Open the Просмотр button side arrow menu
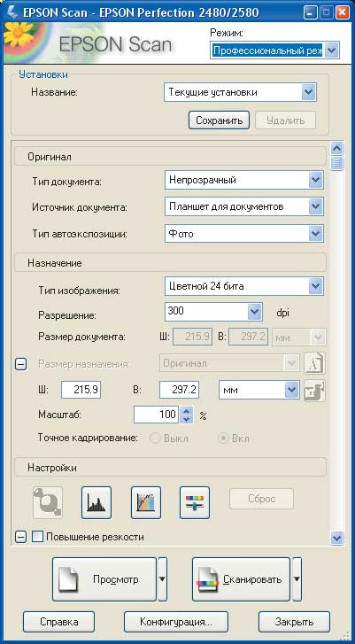 click(163, 578)
